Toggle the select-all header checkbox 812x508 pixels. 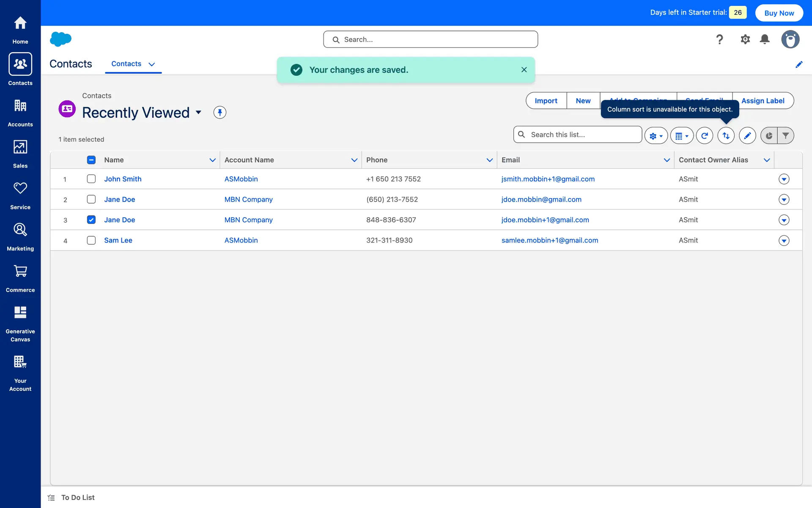coord(91,160)
